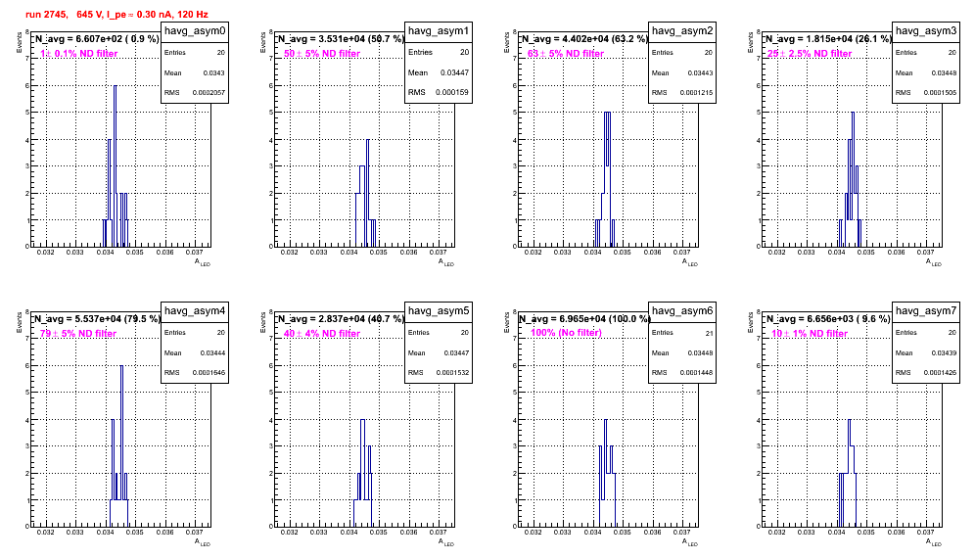The image size is (975, 560).
Task: Select Mean value 0.03448 in havg_asym3
Action: pos(944,72)
